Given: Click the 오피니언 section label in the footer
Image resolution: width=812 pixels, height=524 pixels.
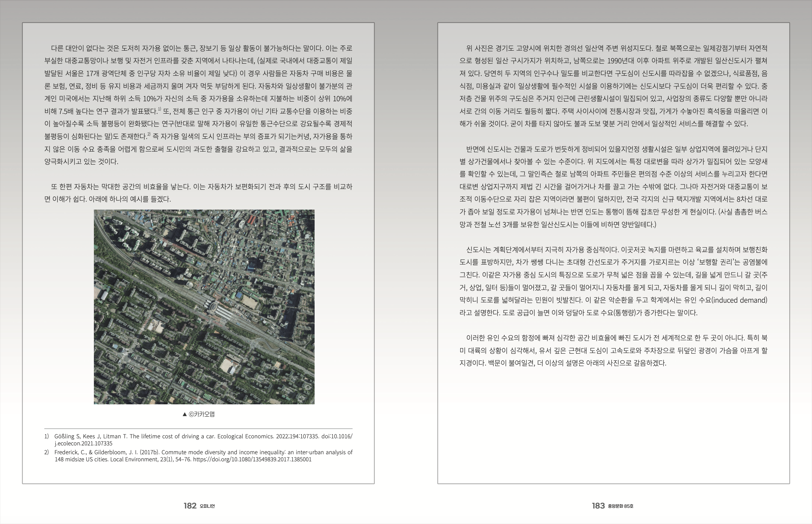Looking at the screenshot, I should point(207,506).
